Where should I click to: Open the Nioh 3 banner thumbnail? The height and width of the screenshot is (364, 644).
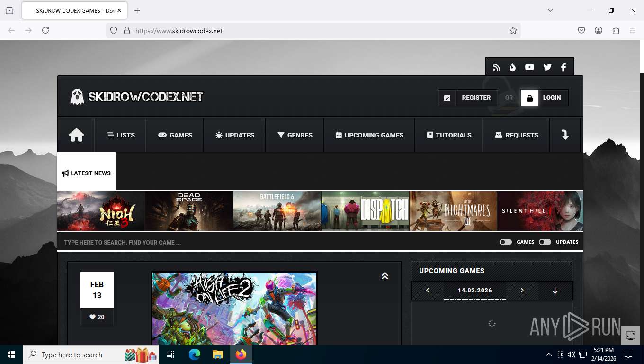(101, 211)
